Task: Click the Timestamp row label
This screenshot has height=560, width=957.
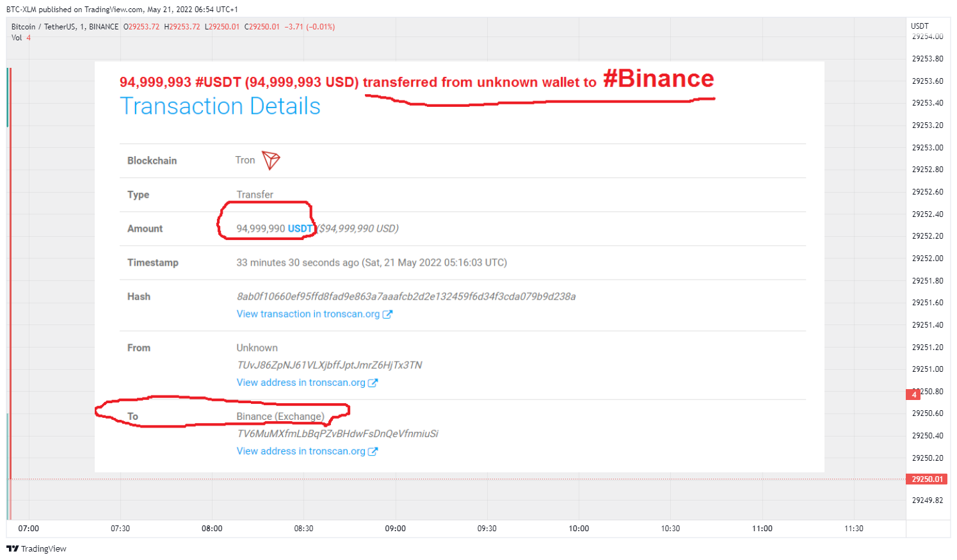Action: (153, 262)
